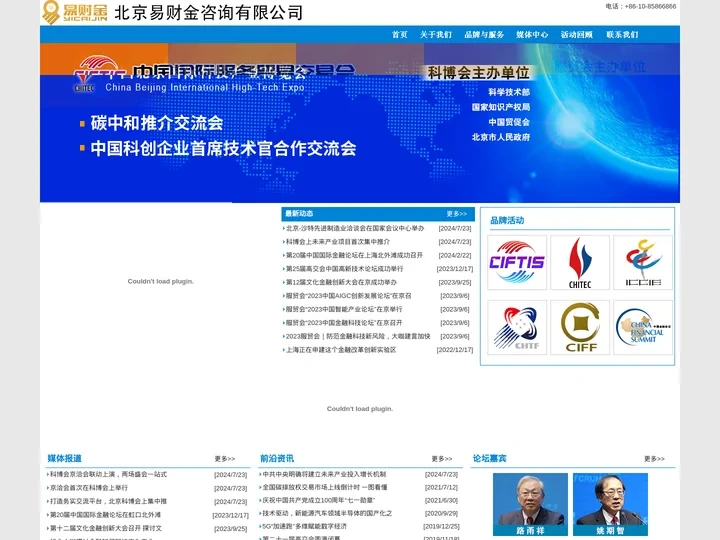The image size is (720, 540).
Task: Open 关于我们 menu item
Action: click(436, 34)
